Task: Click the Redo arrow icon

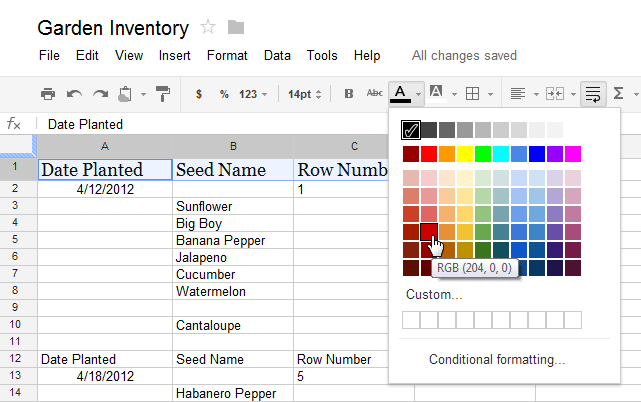Action: tap(100, 94)
